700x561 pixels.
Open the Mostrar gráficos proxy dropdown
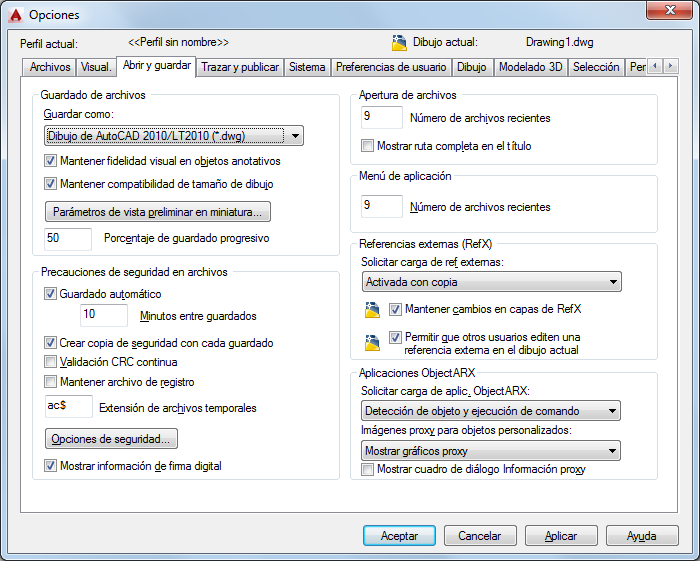[491, 451]
